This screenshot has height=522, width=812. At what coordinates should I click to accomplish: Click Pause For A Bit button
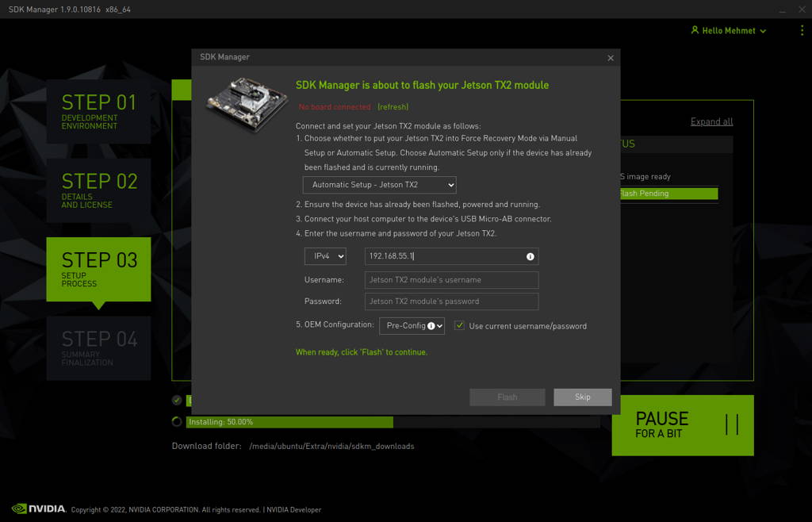click(x=683, y=425)
